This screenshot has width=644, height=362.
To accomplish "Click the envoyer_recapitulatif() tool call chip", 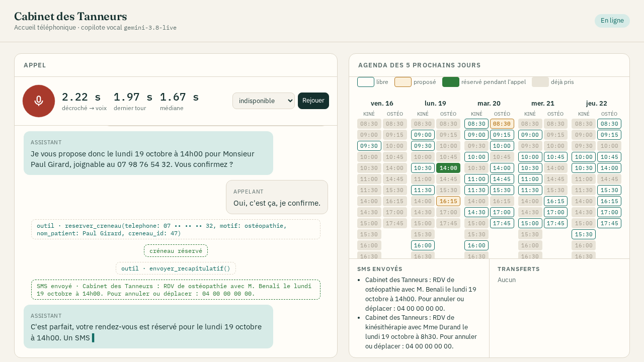I will [176, 268].
